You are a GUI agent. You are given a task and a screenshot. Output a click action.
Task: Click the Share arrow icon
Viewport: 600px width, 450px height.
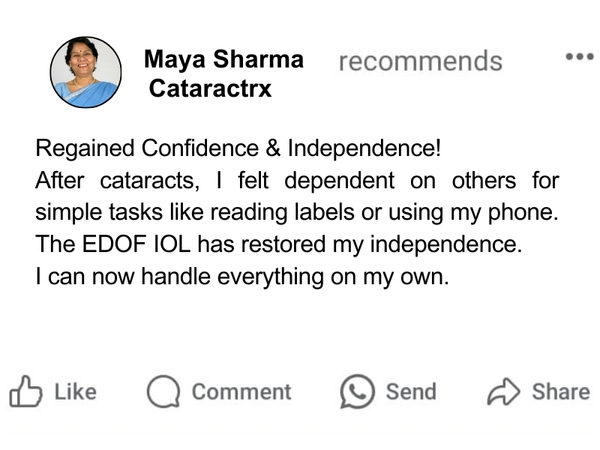pos(503,391)
